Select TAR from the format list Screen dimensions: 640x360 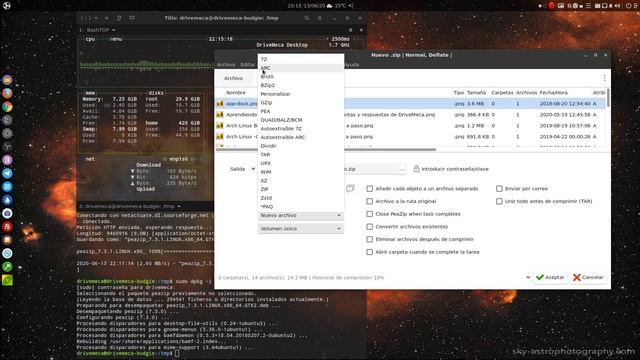(300, 154)
